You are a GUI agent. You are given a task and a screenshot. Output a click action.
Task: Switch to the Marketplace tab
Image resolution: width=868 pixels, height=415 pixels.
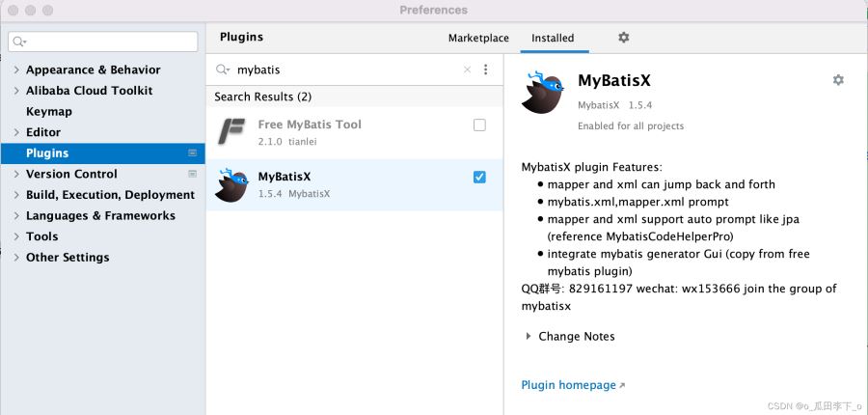pos(478,39)
